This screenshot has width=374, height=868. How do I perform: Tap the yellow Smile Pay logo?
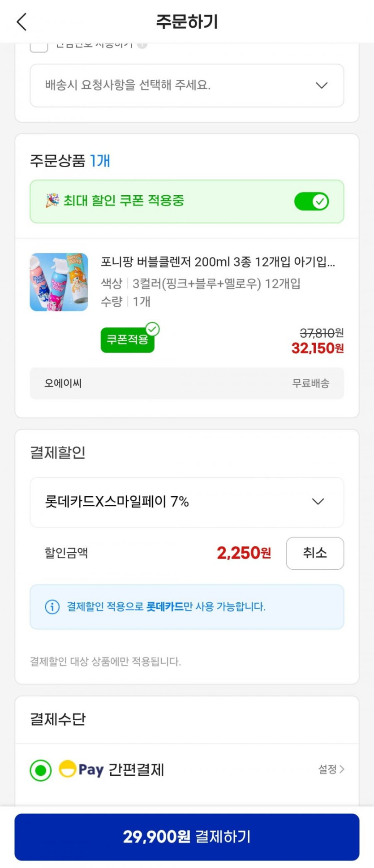68,769
